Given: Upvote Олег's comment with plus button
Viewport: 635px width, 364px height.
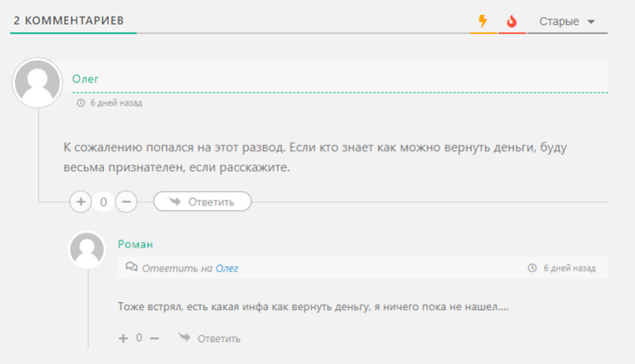Looking at the screenshot, I should tap(81, 202).
